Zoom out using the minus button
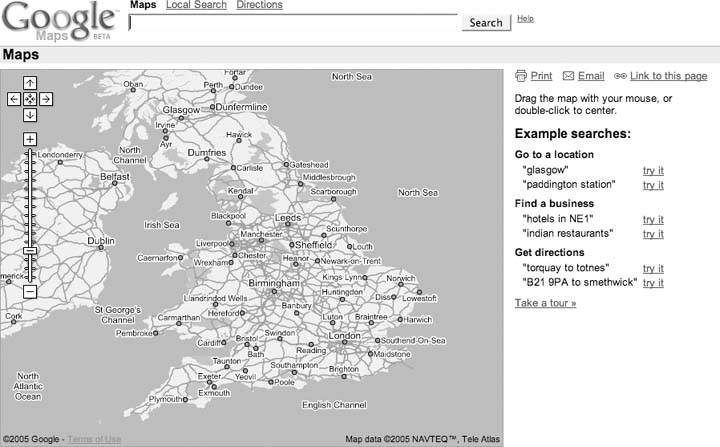 click(x=30, y=291)
